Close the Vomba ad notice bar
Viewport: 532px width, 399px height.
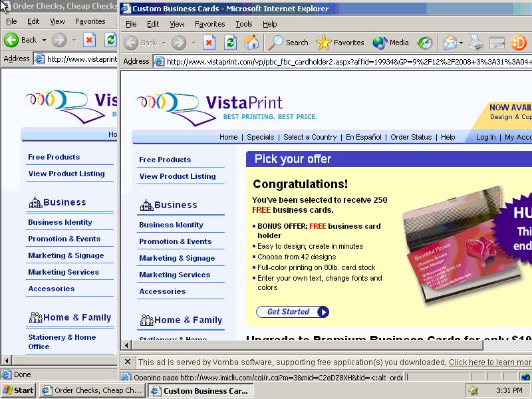(128, 362)
